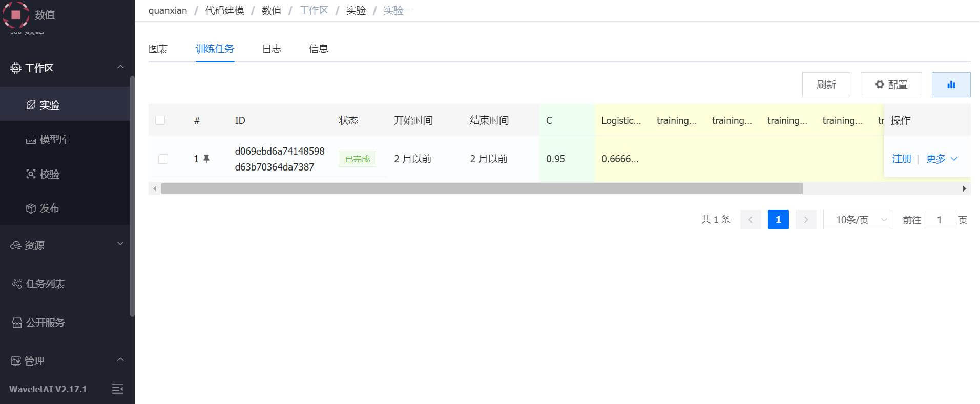The width and height of the screenshot is (980, 404).
Task: Open 发布 in the sidebar
Action: point(49,208)
